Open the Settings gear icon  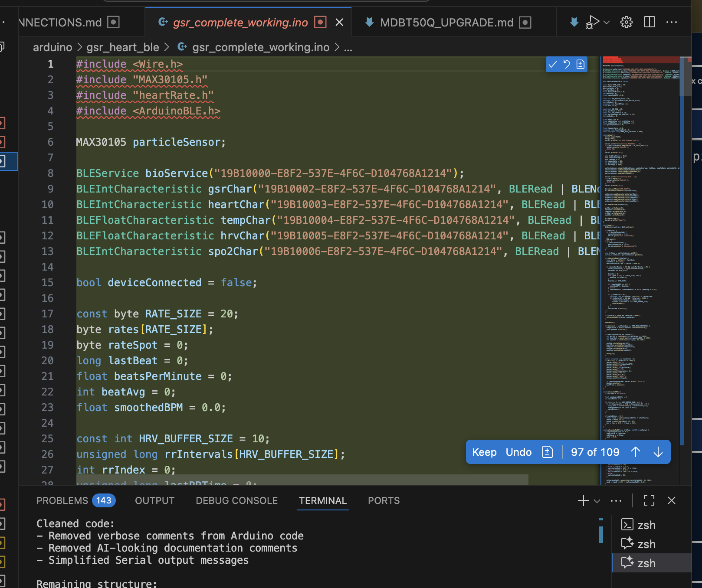pyautogui.click(x=626, y=22)
